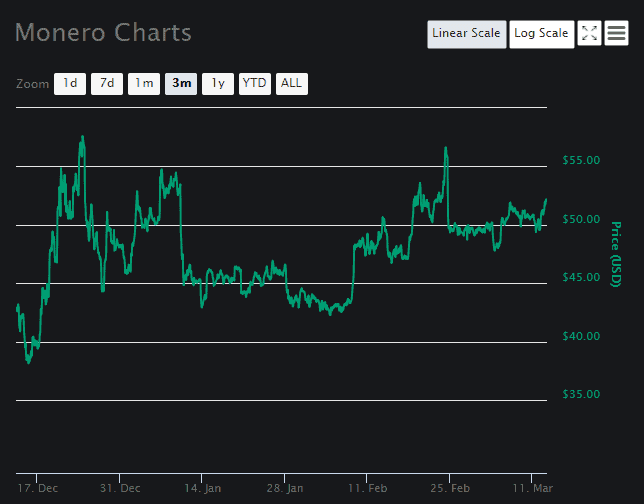Click the 11. Mar date label
Screen dimensions: 644x504
[533, 488]
